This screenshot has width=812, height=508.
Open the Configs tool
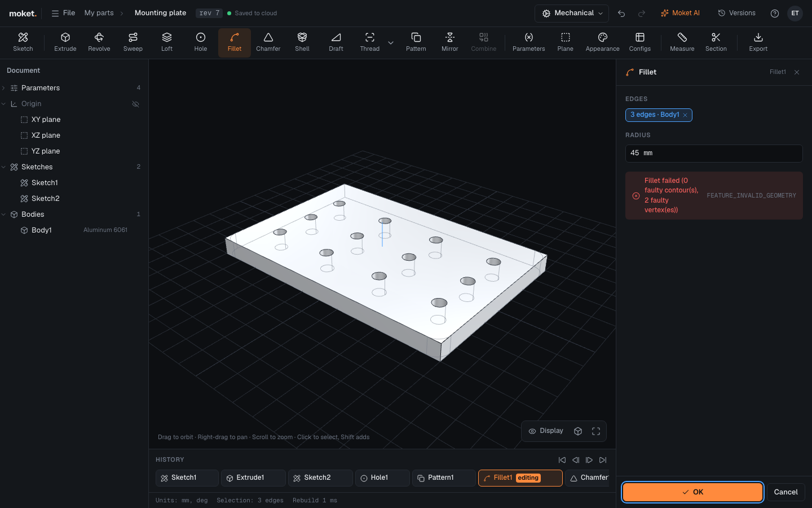[x=640, y=42]
